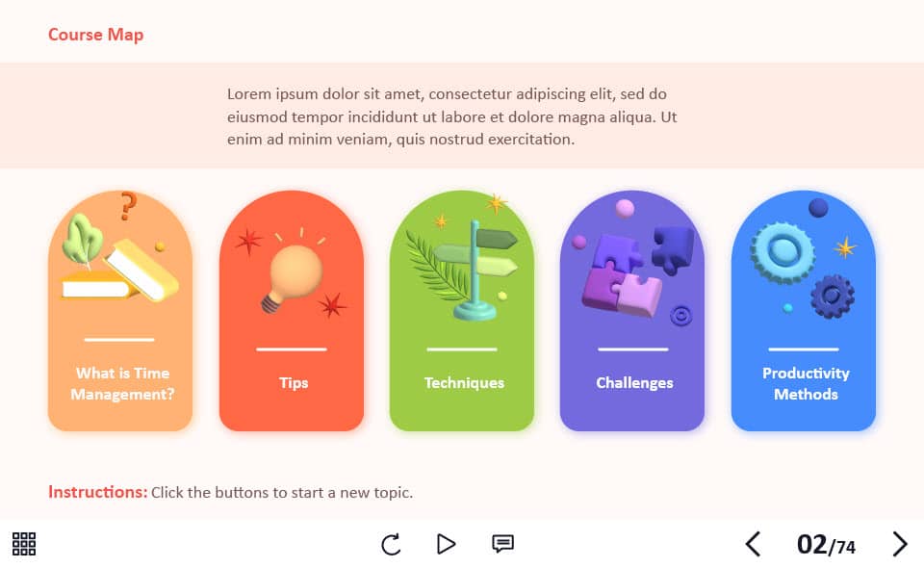Click the books illustration on orange card

121,270
